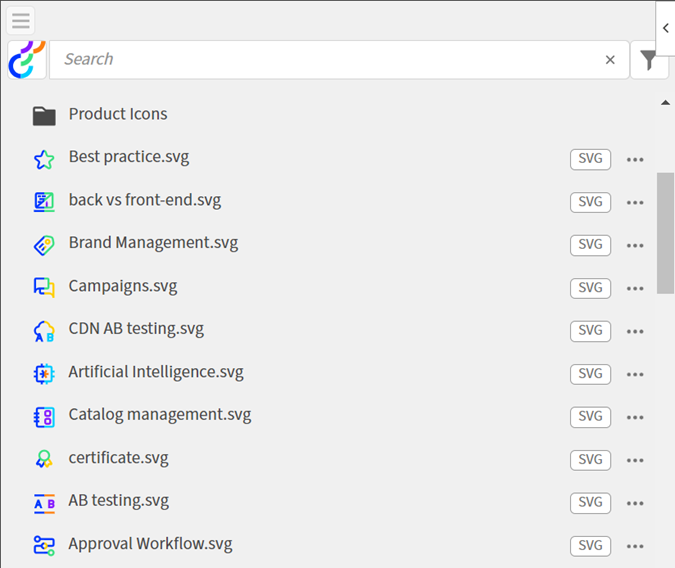Open the certificate.svg file name
Screen dimensions: 675x568
118,458
